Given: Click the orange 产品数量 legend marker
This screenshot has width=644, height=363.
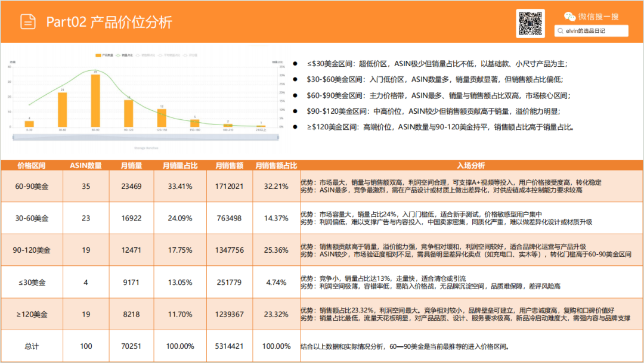Looking at the screenshot, I should pyautogui.click(x=97, y=55).
